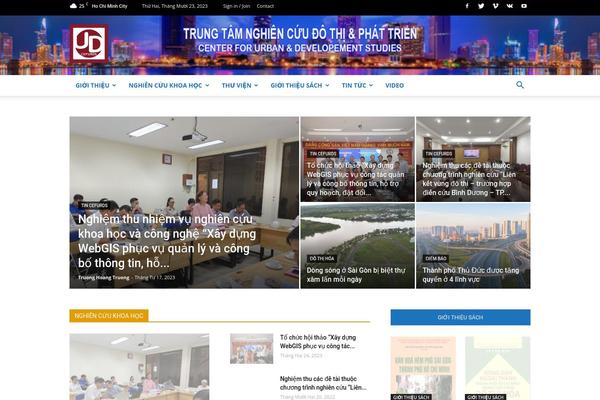Open the blue Giới Thiệu Sách sidebar heading
Viewport: 600px width, 400px height.
pos(460,317)
